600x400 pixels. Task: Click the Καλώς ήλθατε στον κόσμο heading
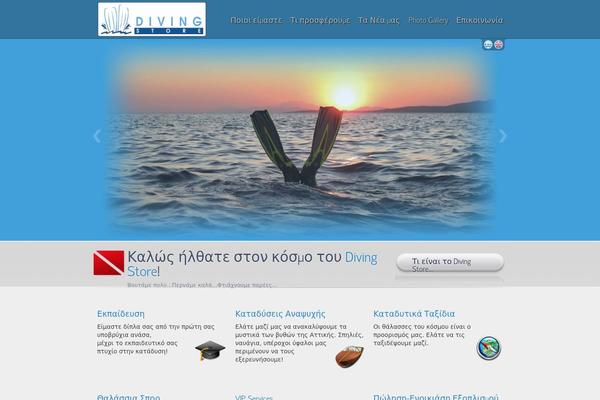click(252, 264)
